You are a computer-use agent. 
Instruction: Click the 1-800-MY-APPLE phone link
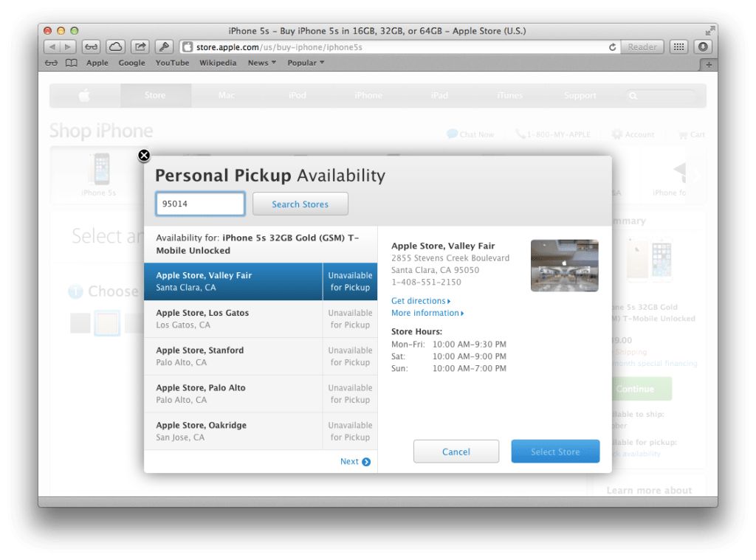(553, 134)
